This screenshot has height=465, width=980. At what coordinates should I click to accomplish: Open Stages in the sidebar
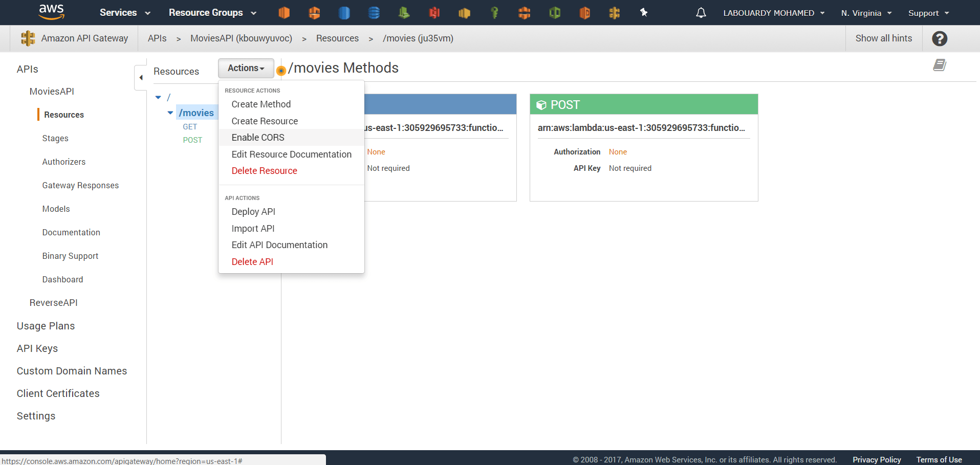(x=55, y=139)
